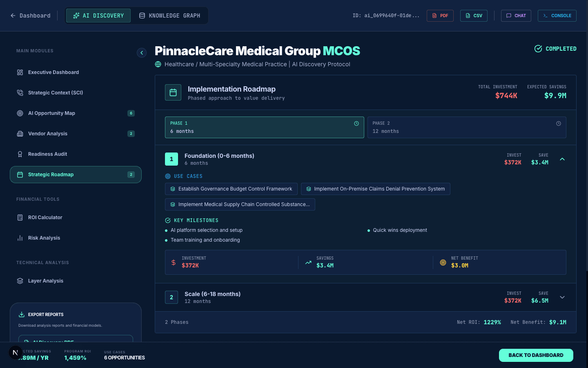Screen dimensions: 588x368
Task: Export data as CSV
Action: pyautogui.click(x=474, y=16)
